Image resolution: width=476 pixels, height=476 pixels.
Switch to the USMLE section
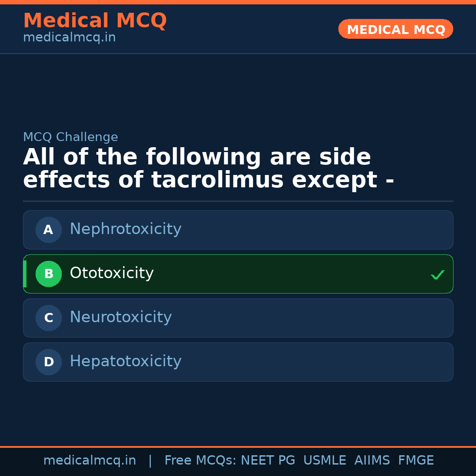point(325,460)
